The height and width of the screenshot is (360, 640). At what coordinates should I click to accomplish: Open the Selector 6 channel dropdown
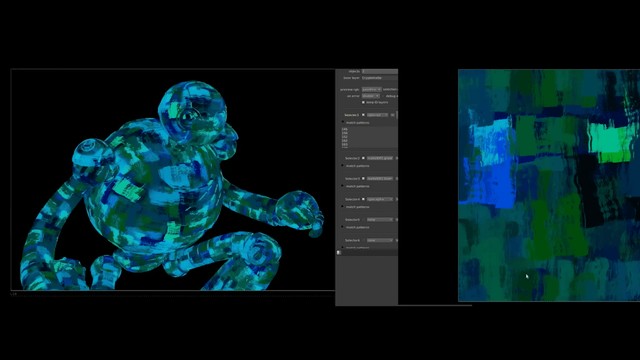tap(380, 240)
